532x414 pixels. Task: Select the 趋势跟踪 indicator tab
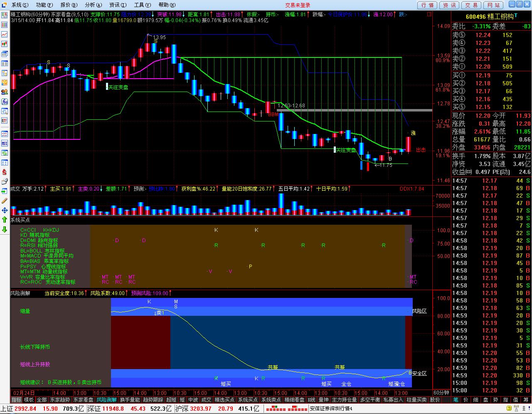coord(153,400)
